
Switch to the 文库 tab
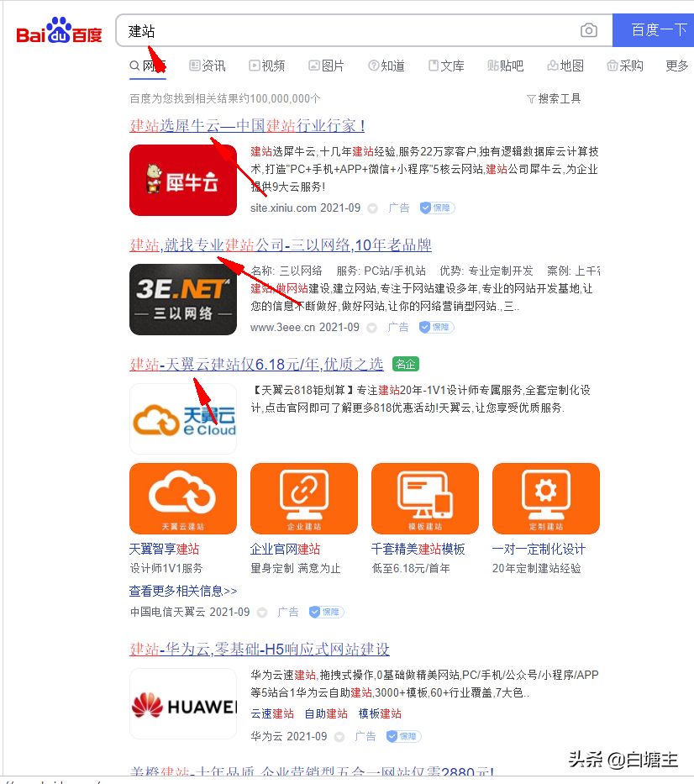pyautogui.click(x=446, y=66)
